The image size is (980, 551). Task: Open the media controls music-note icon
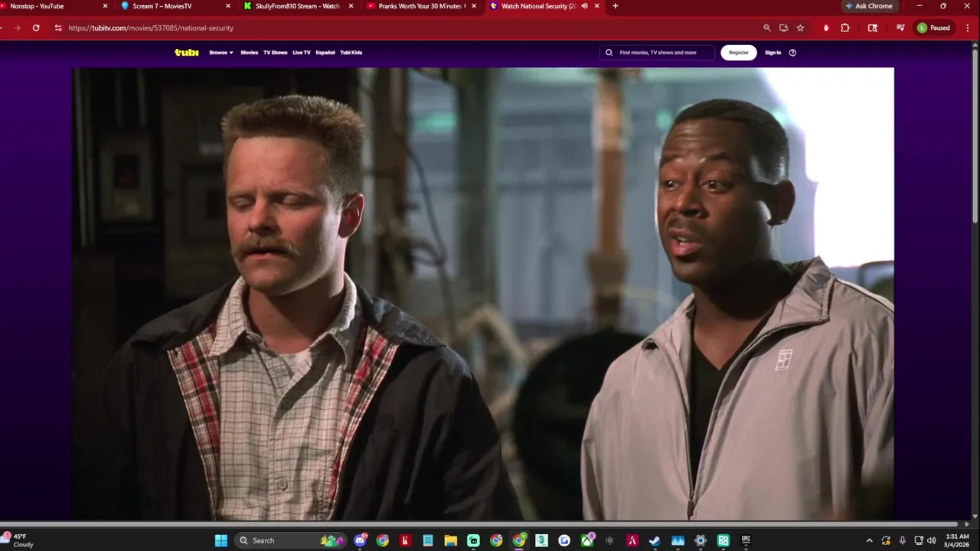pyautogui.click(x=900, y=28)
